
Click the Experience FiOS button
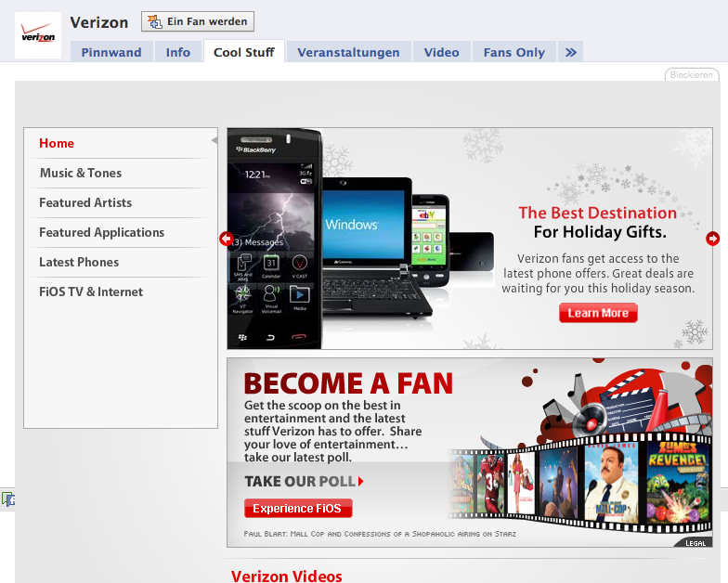pyautogui.click(x=298, y=508)
